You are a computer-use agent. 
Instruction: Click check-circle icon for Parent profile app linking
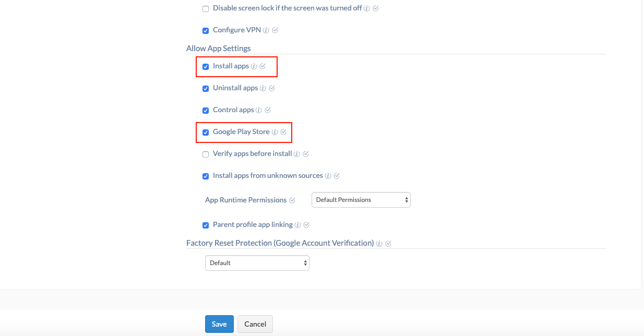(306, 225)
